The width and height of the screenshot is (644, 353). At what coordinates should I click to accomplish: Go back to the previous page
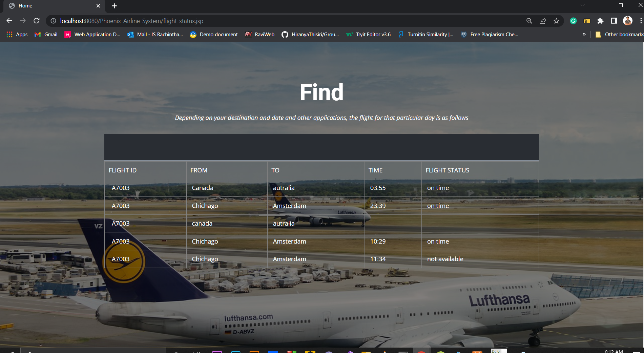coord(9,21)
